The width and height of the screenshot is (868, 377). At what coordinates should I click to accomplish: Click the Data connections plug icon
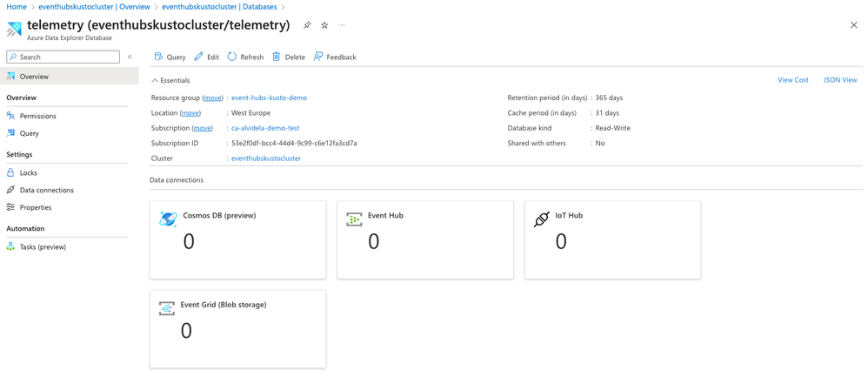(10, 190)
